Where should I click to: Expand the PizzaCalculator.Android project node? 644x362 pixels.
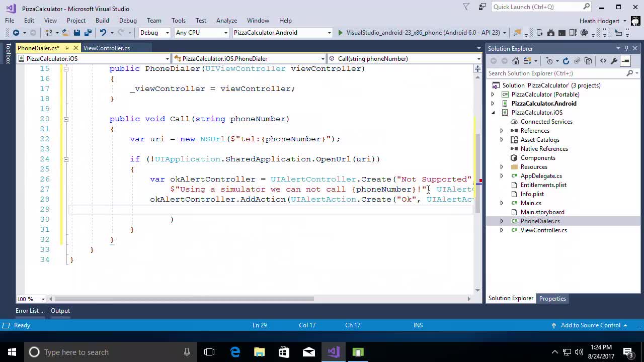pyautogui.click(x=493, y=103)
